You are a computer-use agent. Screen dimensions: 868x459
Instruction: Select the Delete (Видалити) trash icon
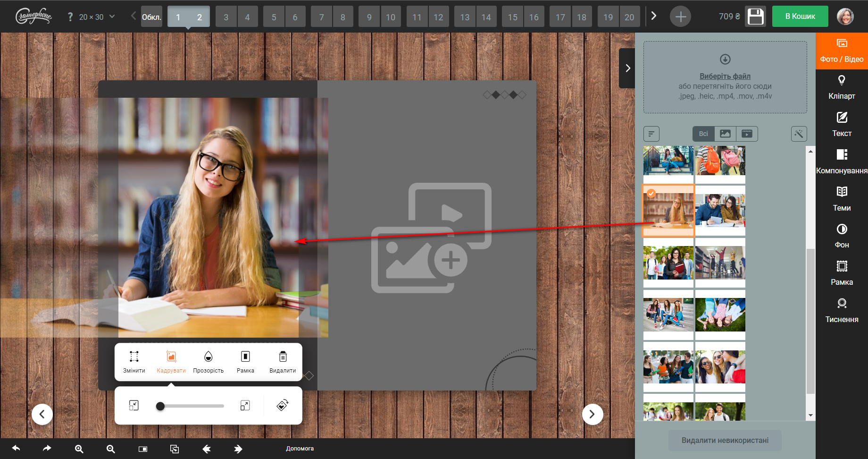[283, 362]
